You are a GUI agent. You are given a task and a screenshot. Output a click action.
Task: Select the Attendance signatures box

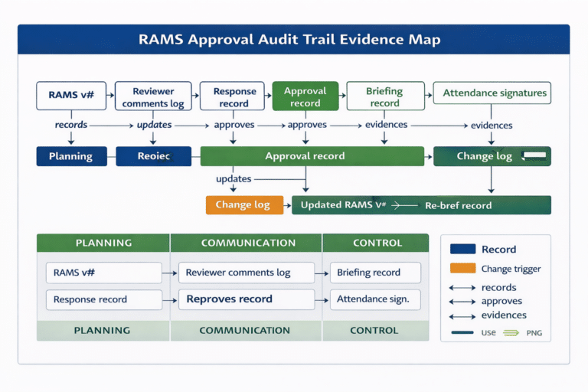[x=492, y=93]
